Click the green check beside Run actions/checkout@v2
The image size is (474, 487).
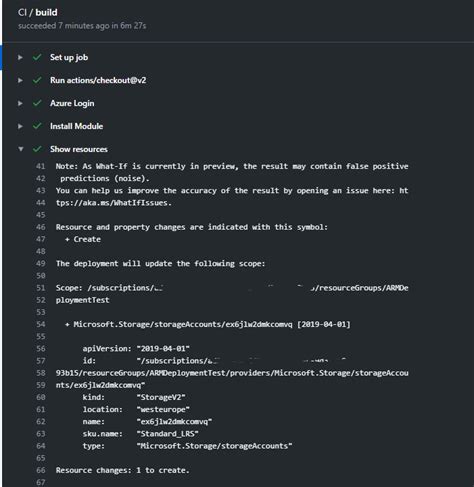pos(37,80)
